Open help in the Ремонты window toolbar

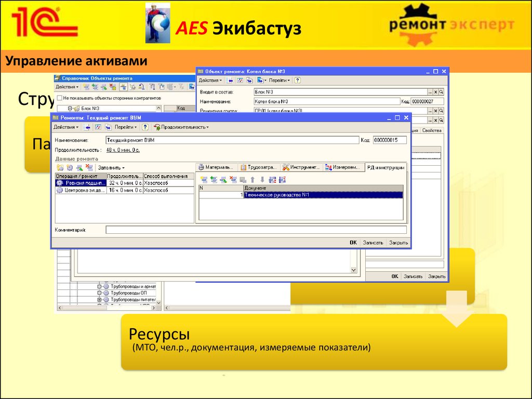click(145, 127)
